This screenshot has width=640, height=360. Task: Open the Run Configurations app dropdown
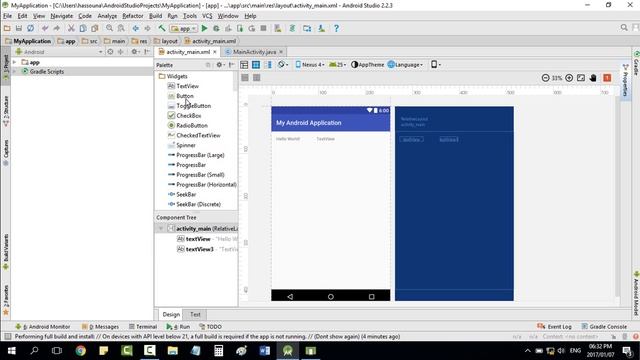[x=184, y=28]
